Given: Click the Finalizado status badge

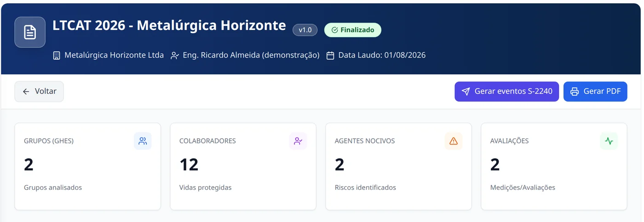Looking at the screenshot, I should [353, 30].
